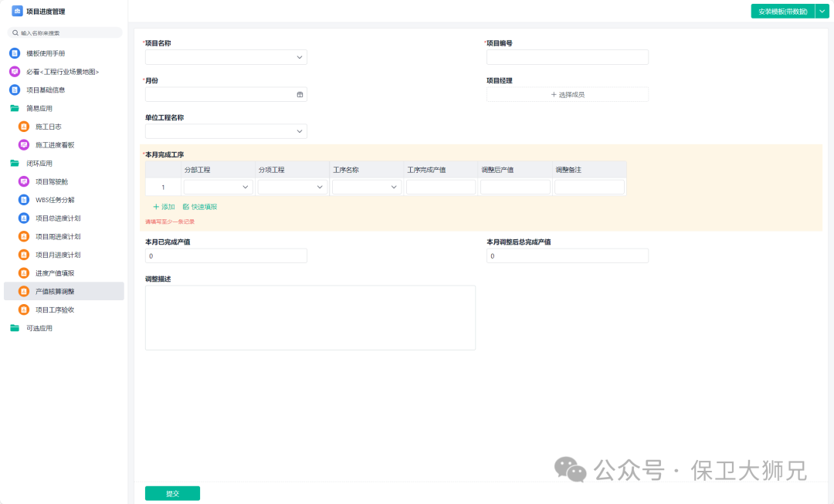The width and height of the screenshot is (834, 504).
Task: Click the 本月已完成产值 field
Action: 226,255
